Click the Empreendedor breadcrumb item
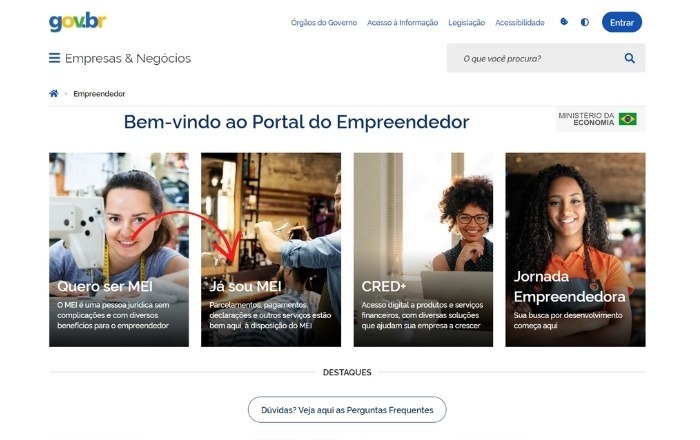The height and width of the screenshot is (440, 700). coord(99,94)
